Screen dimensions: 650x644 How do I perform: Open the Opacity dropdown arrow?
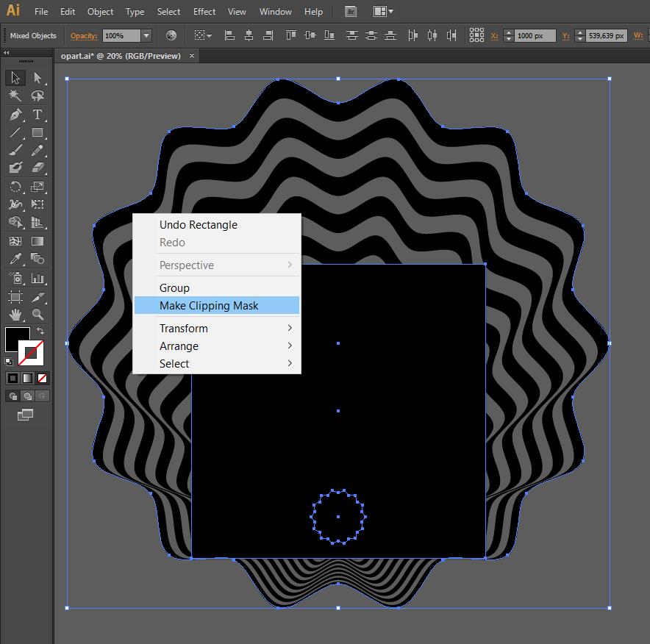click(146, 35)
